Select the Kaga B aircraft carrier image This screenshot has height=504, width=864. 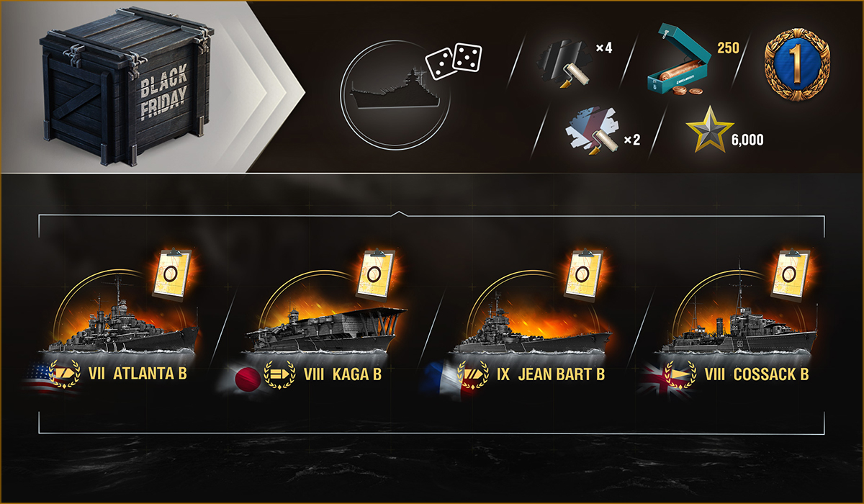point(326,329)
